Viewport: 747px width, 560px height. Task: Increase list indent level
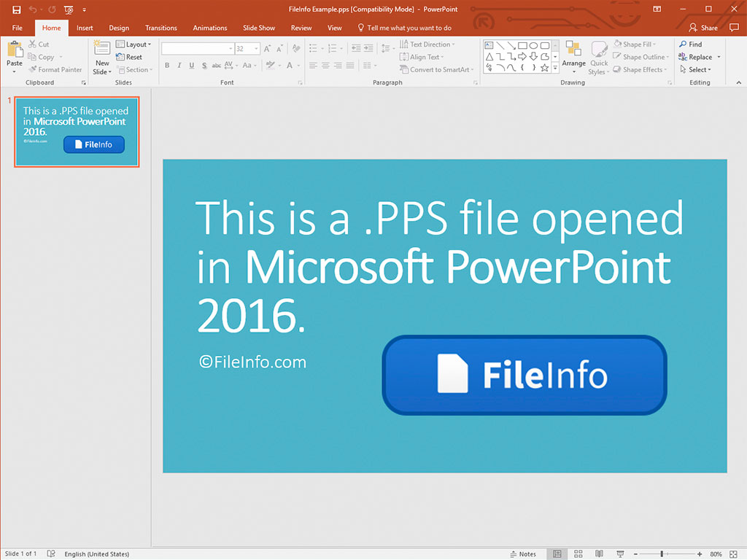[x=368, y=48]
